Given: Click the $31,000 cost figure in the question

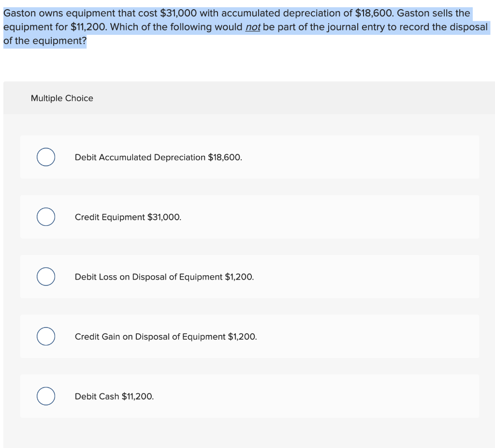Looking at the screenshot, I should [178, 13].
